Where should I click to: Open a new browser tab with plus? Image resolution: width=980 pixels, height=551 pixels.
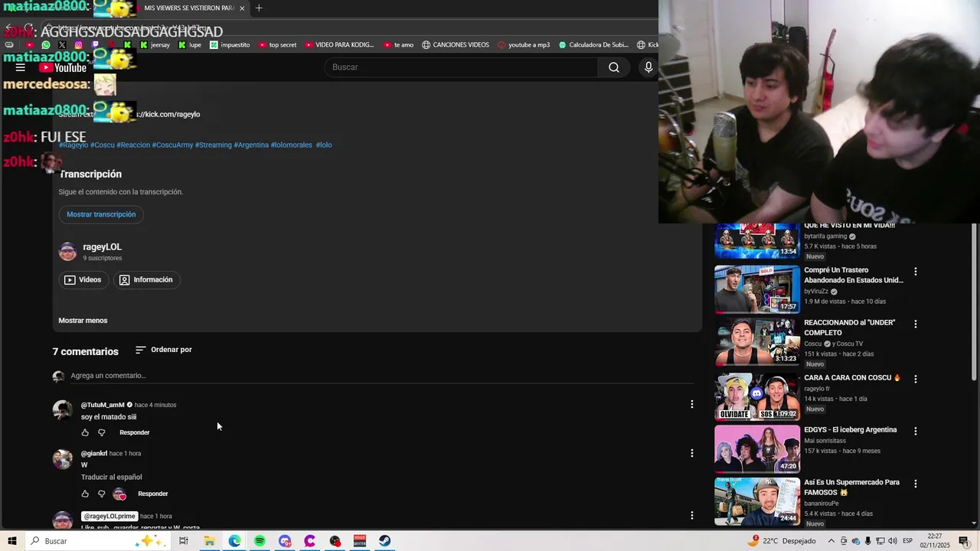pos(259,8)
